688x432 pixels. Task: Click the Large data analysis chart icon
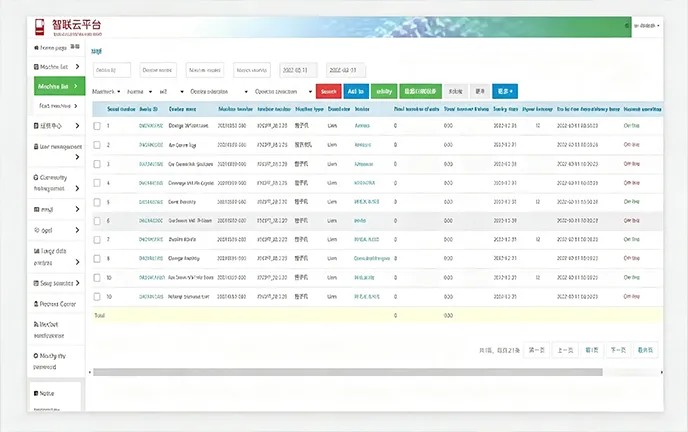[x=36, y=251]
